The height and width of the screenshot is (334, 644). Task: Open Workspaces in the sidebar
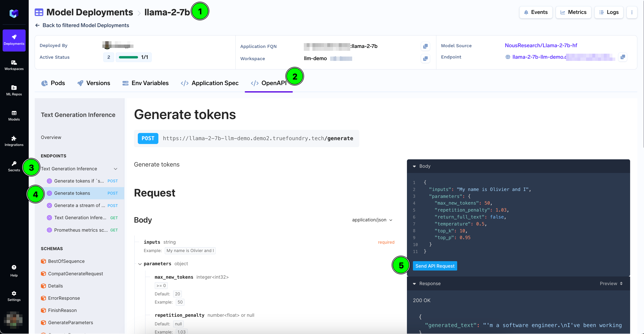(14, 65)
